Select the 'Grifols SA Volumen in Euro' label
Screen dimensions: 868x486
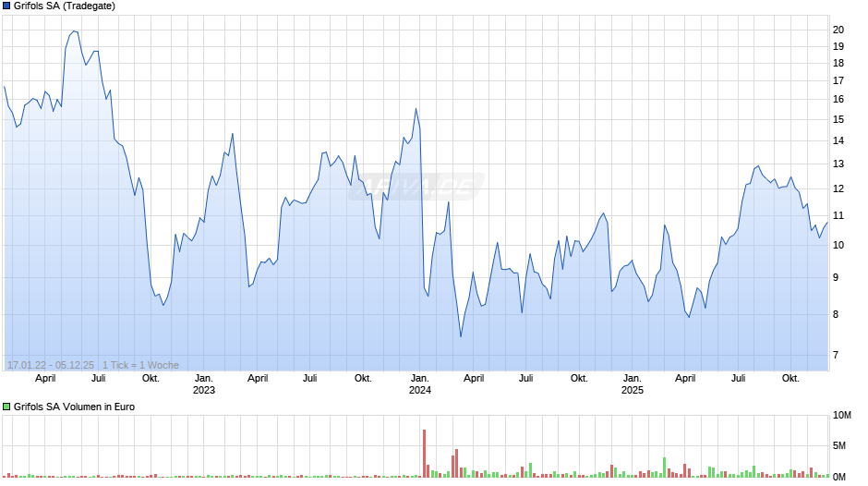(74, 407)
